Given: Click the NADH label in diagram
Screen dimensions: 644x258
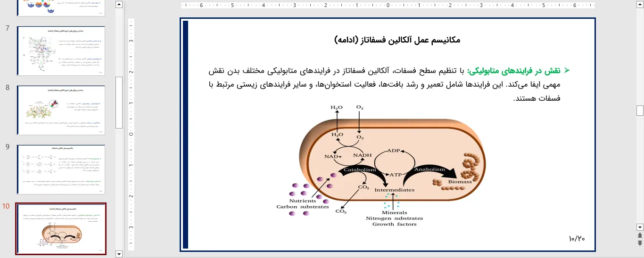Looking at the screenshot, I should 362,155.
